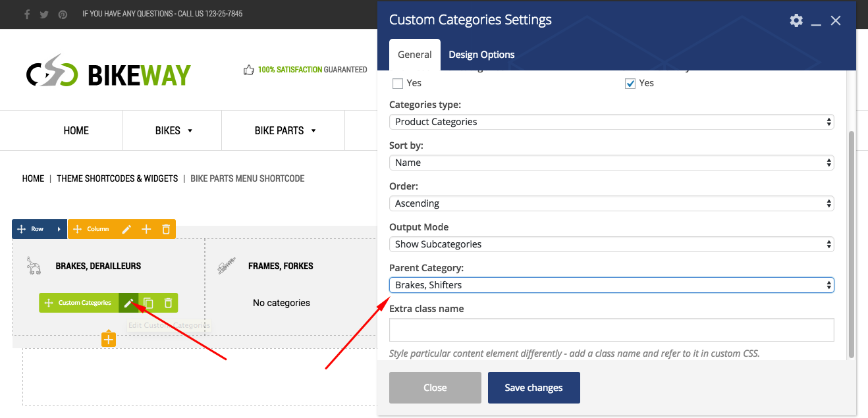Click the Custom Categories element label
Screen dimensions: 868x418
(x=85, y=303)
